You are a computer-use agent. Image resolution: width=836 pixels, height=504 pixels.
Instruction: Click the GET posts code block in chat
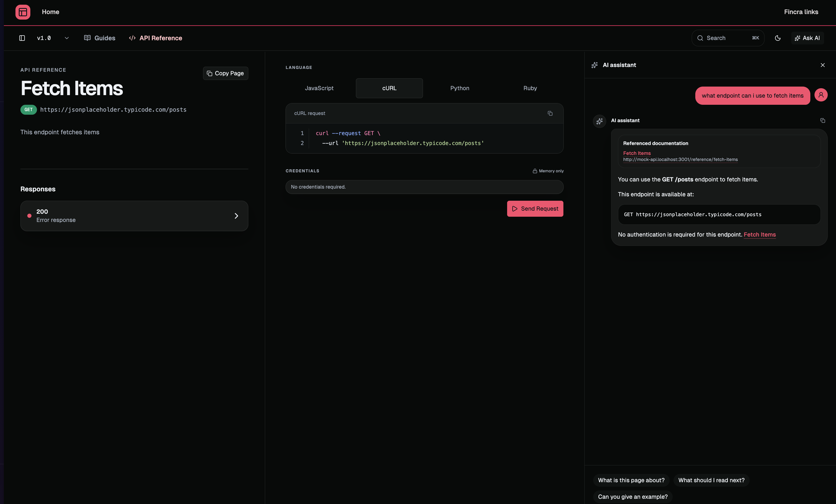point(719,214)
